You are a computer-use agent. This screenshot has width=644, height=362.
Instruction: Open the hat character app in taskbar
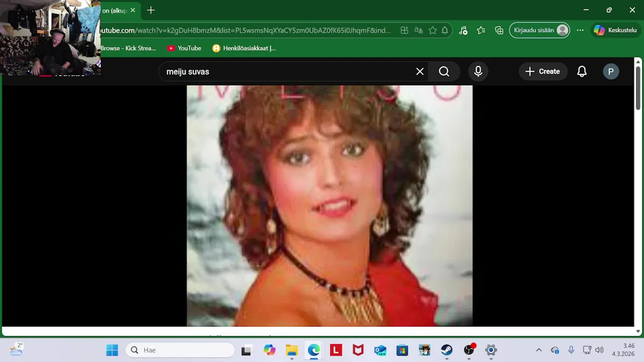tap(425, 350)
